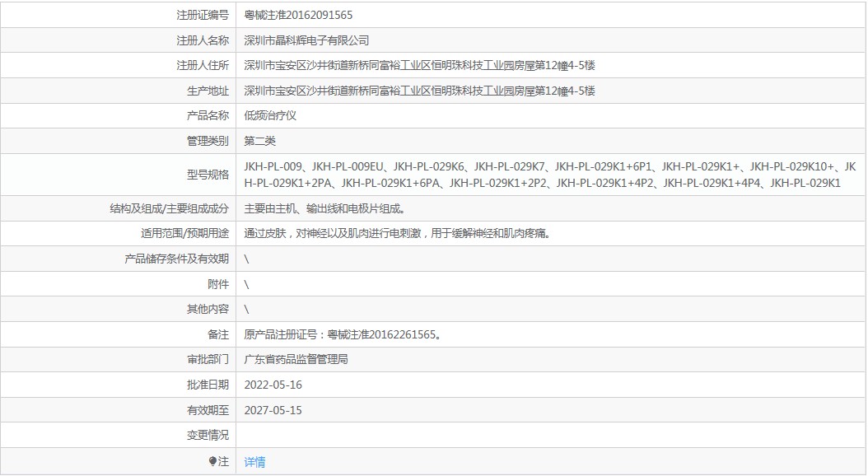This screenshot has width=868, height=476.
Task: Click the 注册人名称 label
Action: (203, 40)
